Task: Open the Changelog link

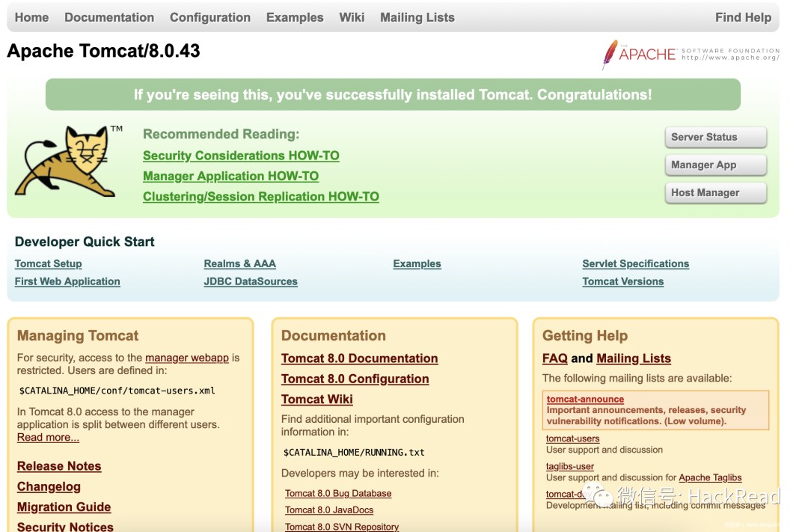Action: pos(49,486)
